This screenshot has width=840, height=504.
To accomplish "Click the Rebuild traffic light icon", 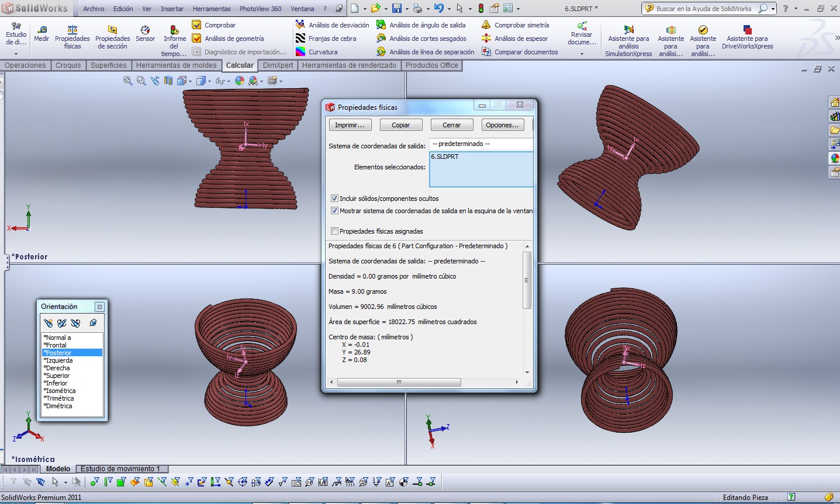I will point(481,8).
